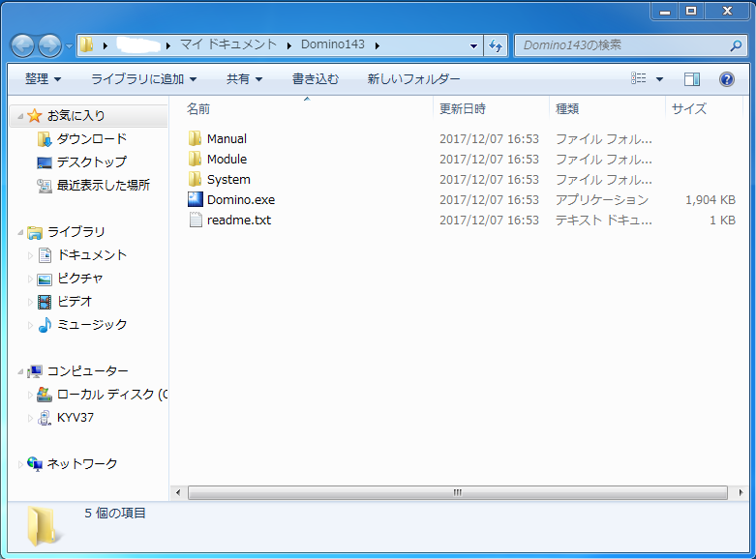The width and height of the screenshot is (756, 559).
Task: Click the お気に入り star icon
Action: point(35,116)
